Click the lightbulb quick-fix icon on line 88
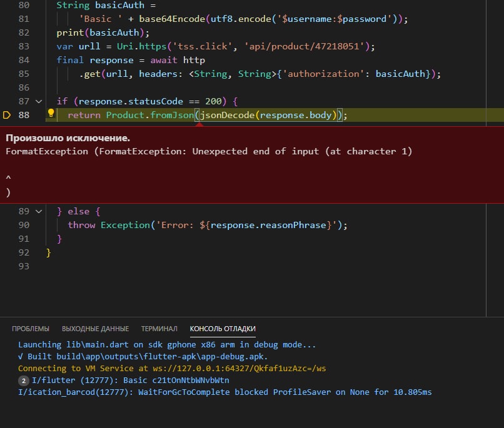This screenshot has height=428, width=504. (51, 112)
